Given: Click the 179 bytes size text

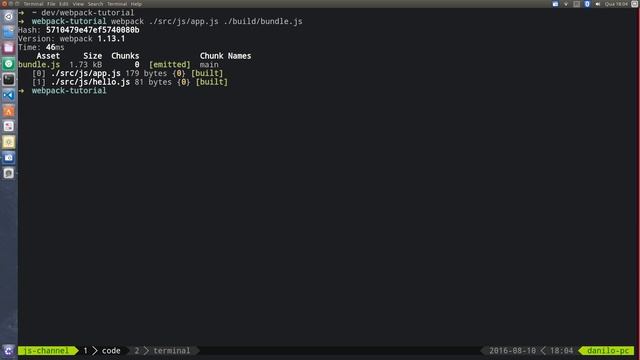Looking at the screenshot, I should [x=146, y=73].
